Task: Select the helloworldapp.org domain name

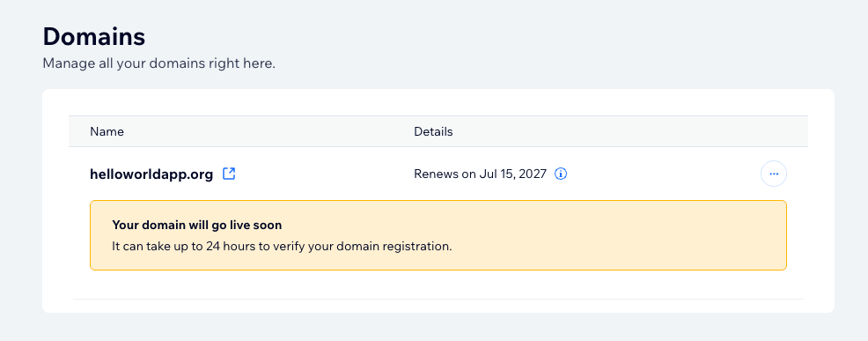Action: tap(151, 174)
